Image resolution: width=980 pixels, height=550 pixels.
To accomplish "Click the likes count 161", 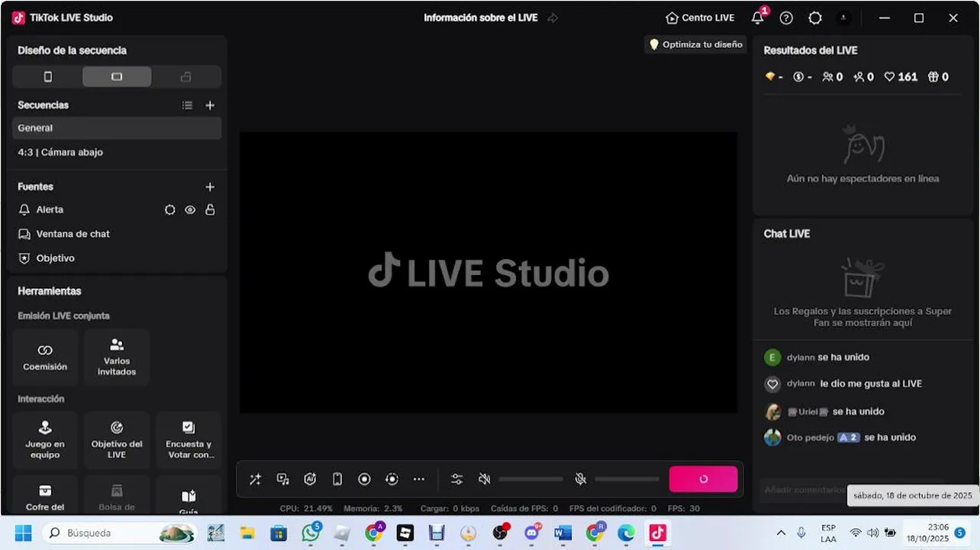I will 901,77.
